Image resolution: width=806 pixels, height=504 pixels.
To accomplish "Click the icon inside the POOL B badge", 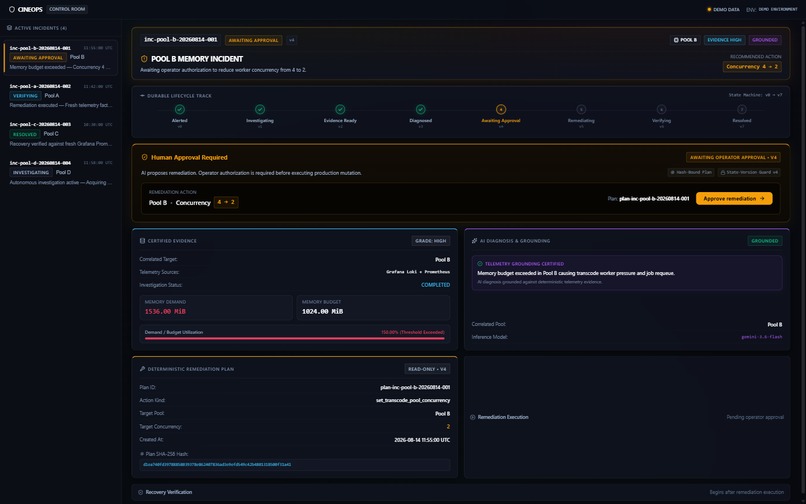I will pos(676,40).
